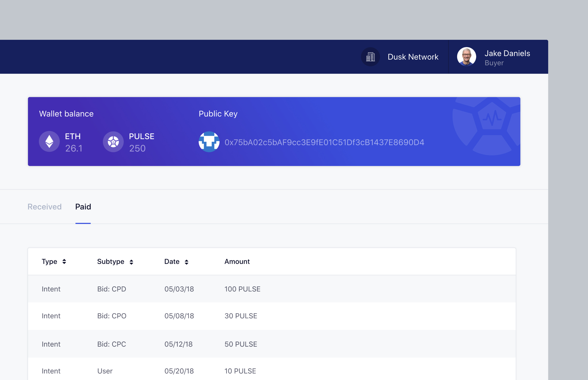Click the token icon beside the public key

[209, 142]
